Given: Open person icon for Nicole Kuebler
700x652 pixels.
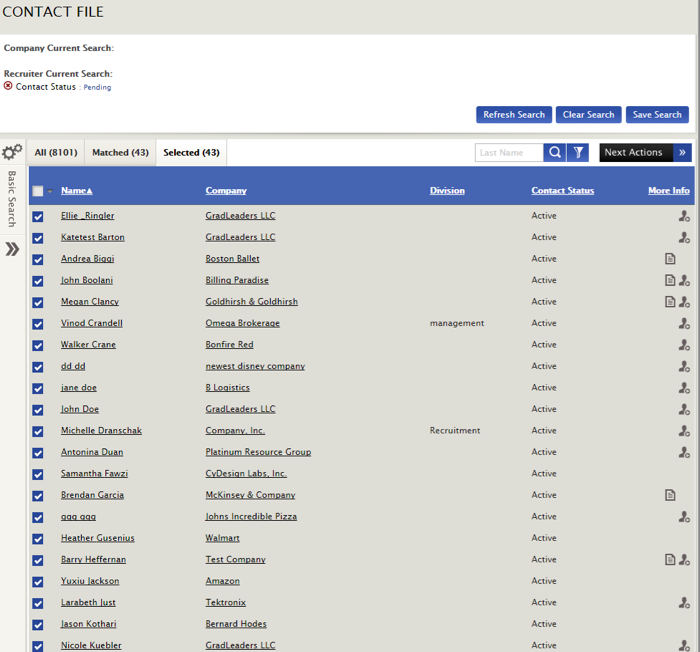Looking at the screenshot, I should click(684, 645).
